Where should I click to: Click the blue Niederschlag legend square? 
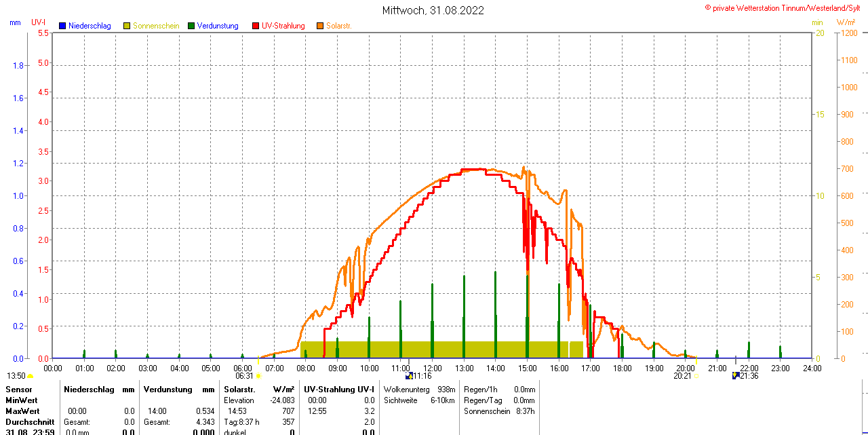click(x=62, y=26)
